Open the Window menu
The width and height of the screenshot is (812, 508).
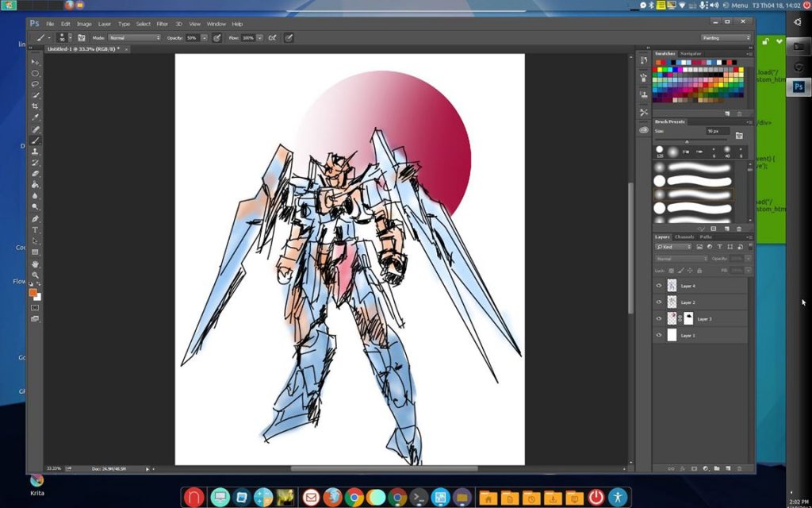[x=216, y=24]
